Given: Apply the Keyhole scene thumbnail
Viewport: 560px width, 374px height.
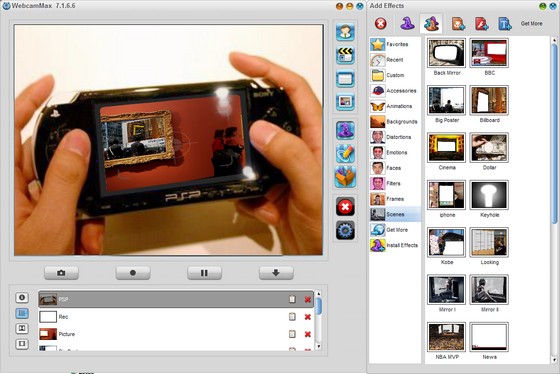Looking at the screenshot, I should click(489, 195).
